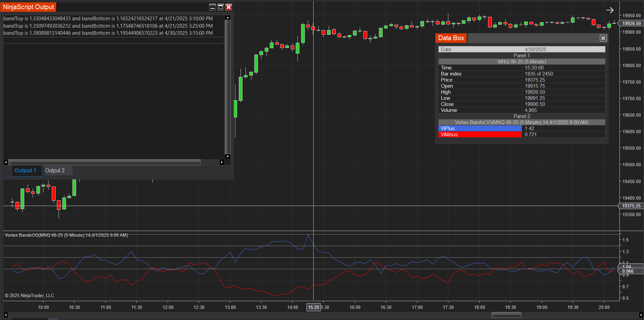Close the Data Box window
Screen dimensions: 644x320
[x=603, y=38]
